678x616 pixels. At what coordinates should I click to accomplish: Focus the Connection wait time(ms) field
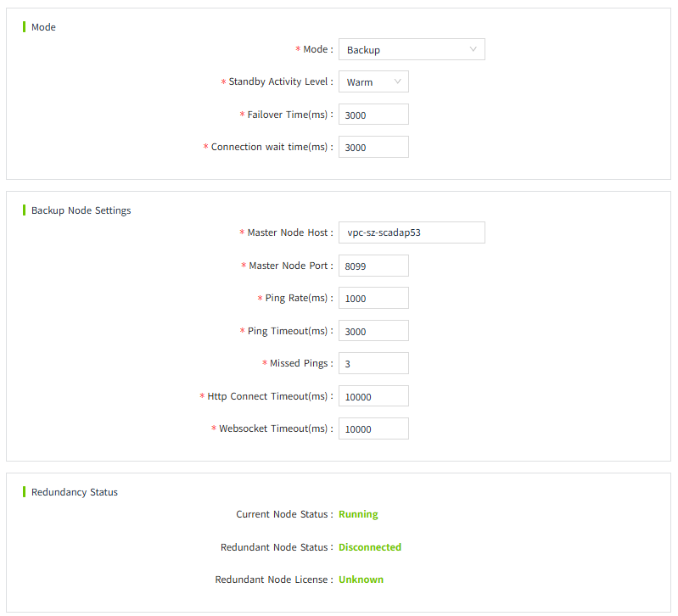point(373,147)
